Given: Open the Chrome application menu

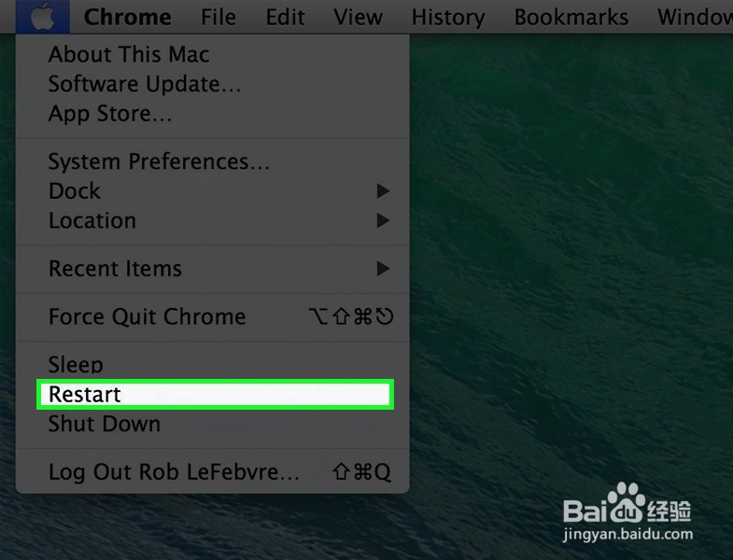Looking at the screenshot, I should click(128, 17).
